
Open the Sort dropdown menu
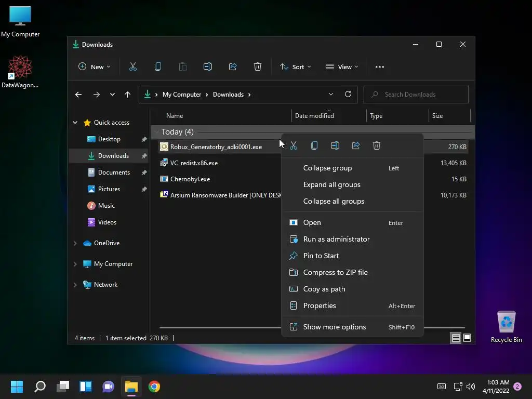[x=295, y=67]
